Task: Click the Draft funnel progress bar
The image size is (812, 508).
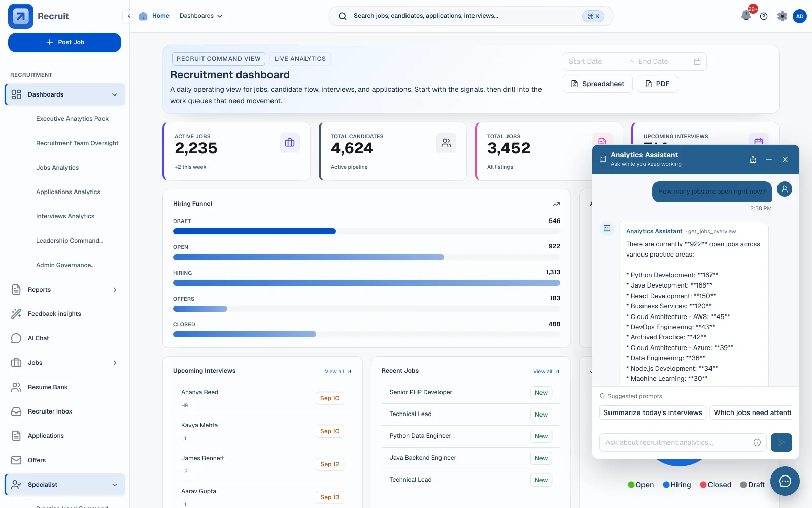Action: click(x=366, y=231)
